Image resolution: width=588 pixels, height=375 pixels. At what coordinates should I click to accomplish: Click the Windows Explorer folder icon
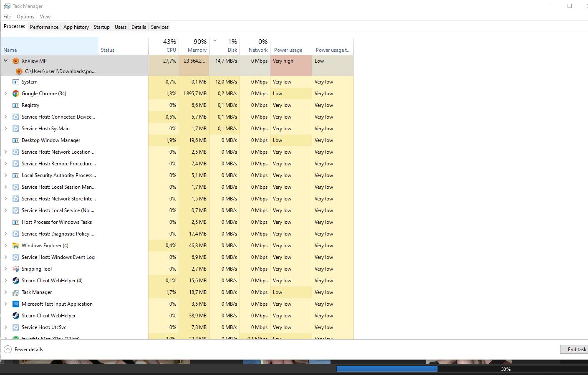[16, 246]
